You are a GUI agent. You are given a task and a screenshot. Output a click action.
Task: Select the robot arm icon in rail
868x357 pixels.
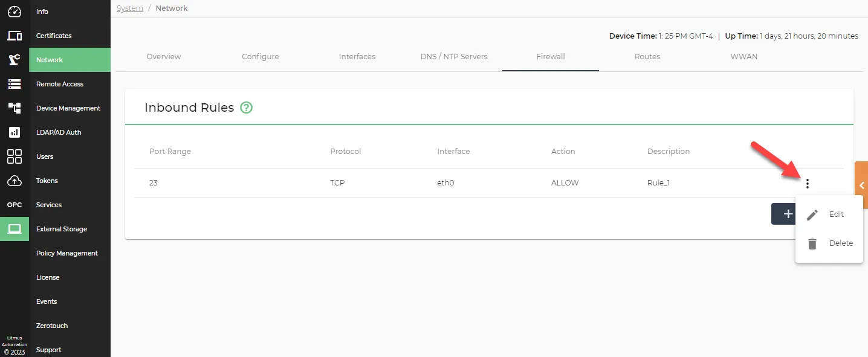15,60
